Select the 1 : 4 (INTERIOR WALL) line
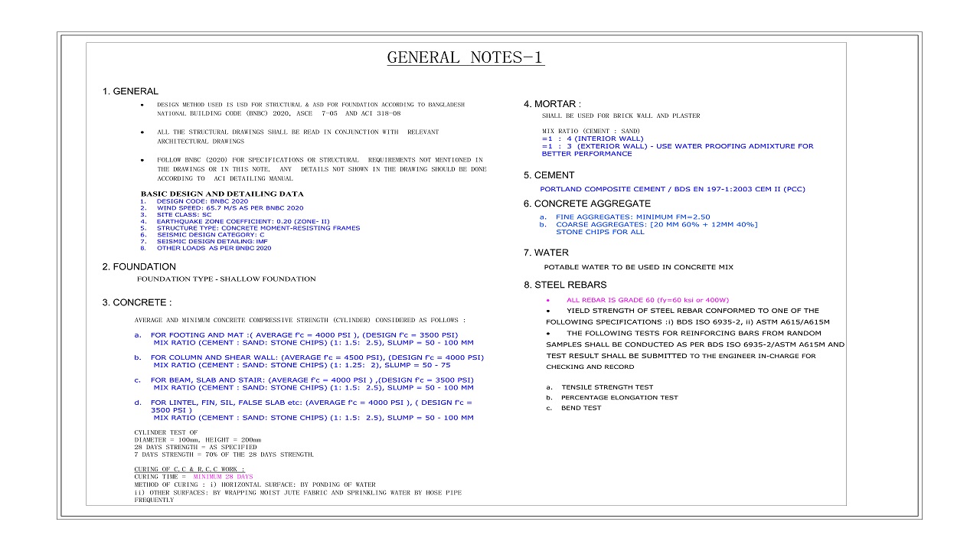The width and height of the screenshot is (980, 551). pos(593,139)
